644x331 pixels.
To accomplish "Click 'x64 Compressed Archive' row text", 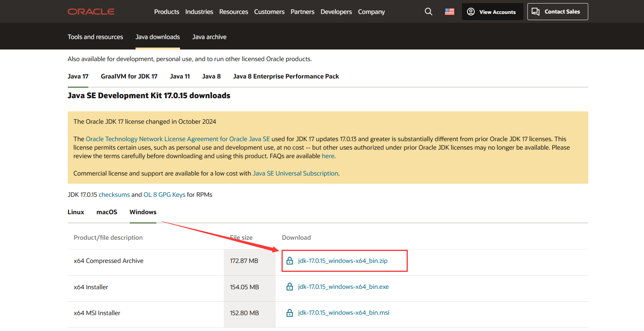I will tap(108, 261).
